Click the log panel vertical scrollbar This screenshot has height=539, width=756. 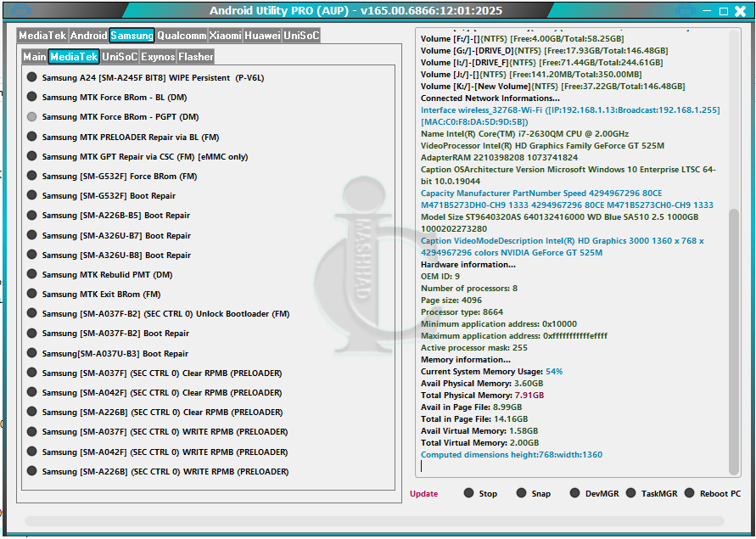(735, 340)
